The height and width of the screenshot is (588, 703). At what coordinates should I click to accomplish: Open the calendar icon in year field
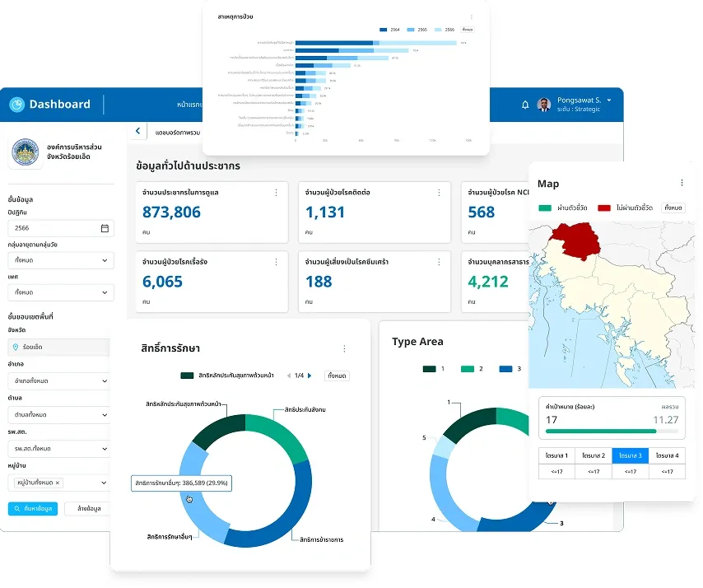105,228
